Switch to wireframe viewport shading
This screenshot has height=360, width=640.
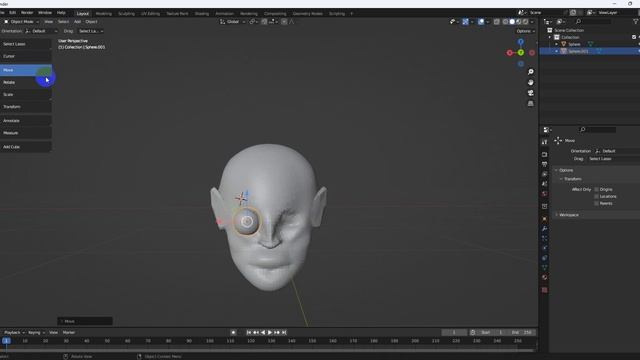(x=505, y=22)
